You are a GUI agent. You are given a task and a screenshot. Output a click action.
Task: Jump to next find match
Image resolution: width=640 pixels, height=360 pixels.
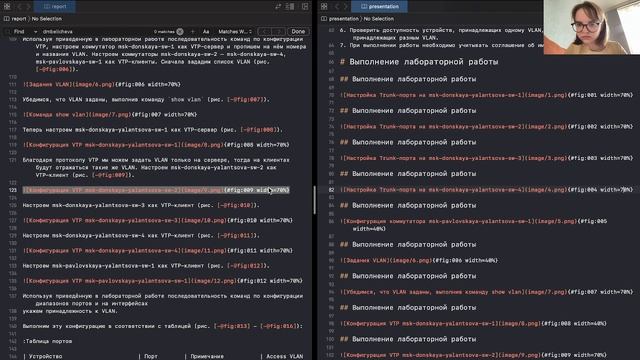[278, 31]
